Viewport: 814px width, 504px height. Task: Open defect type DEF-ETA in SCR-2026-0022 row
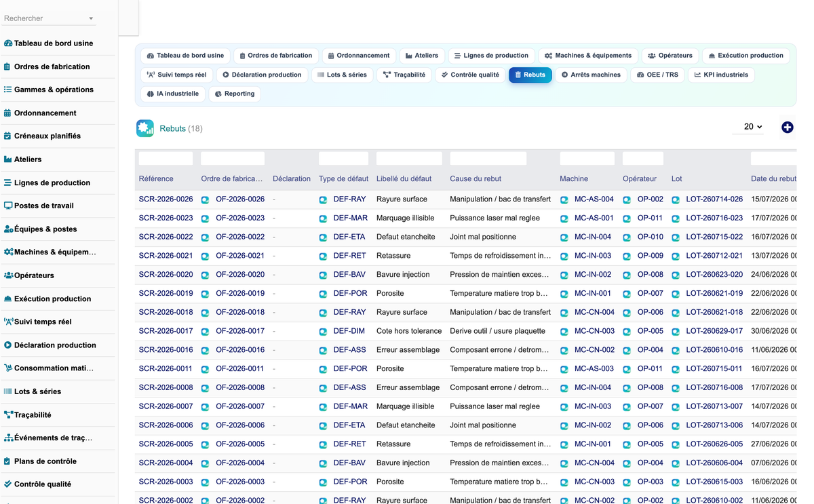[349, 237]
